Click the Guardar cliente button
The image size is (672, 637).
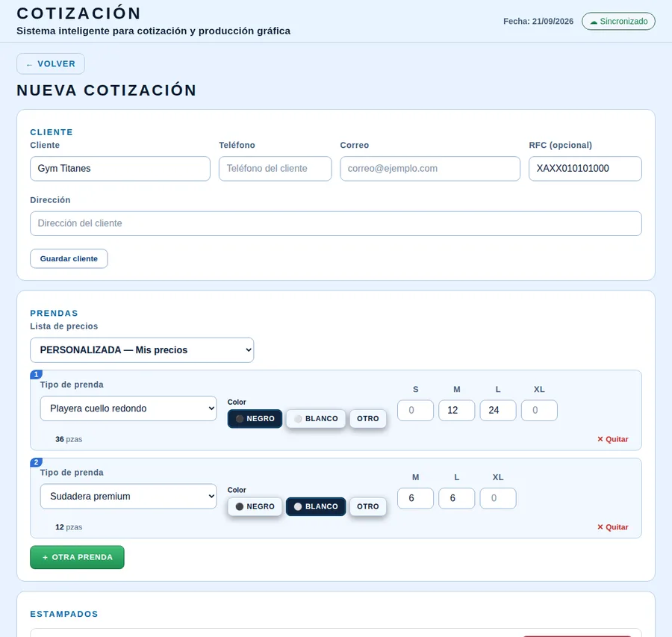click(69, 259)
